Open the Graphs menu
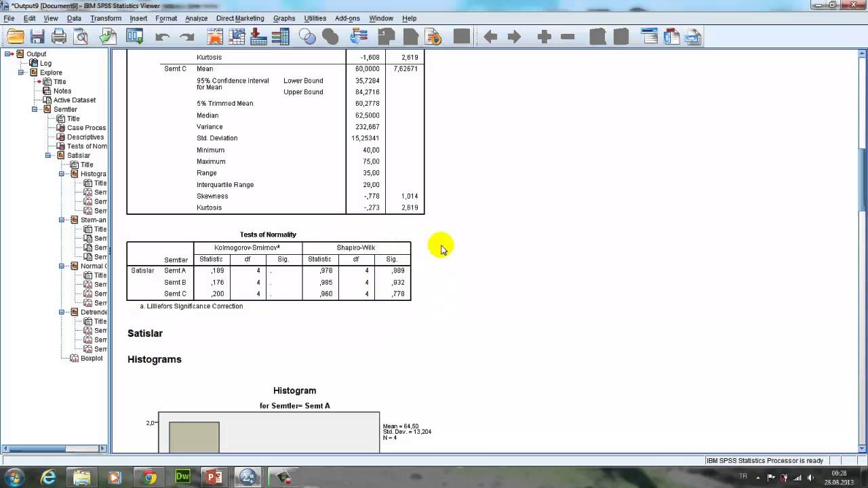 coord(284,18)
